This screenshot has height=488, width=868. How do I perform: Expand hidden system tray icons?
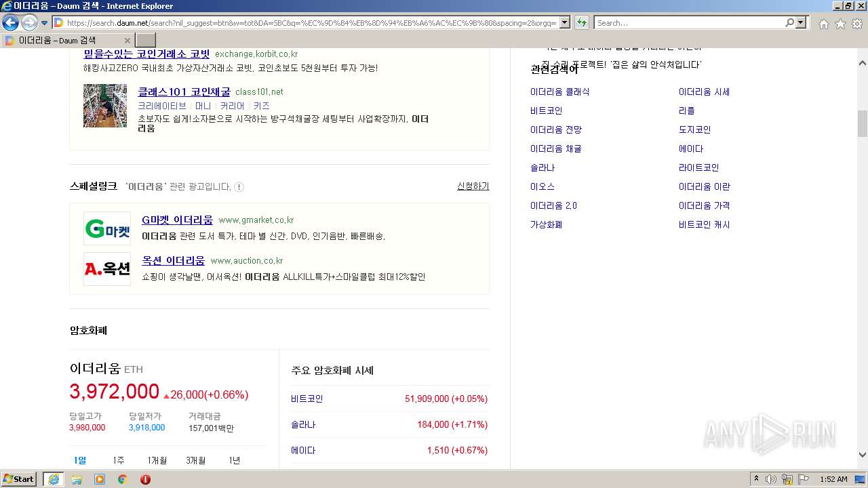[x=756, y=479]
